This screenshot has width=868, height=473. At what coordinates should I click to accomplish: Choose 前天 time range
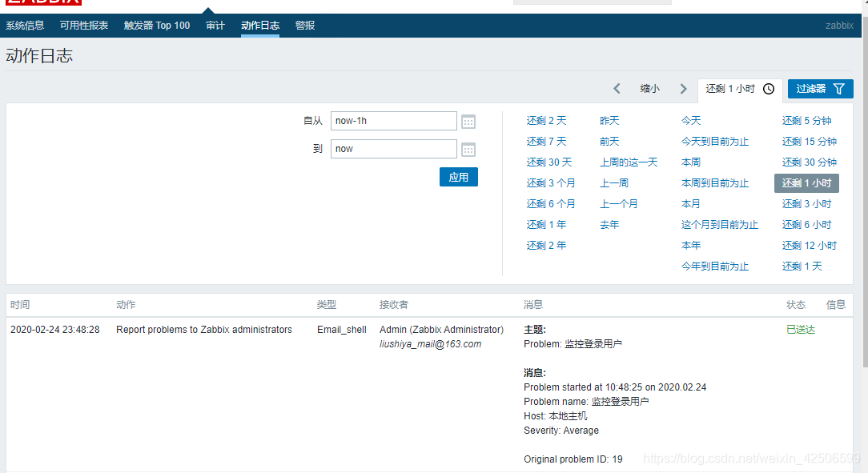click(609, 142)
